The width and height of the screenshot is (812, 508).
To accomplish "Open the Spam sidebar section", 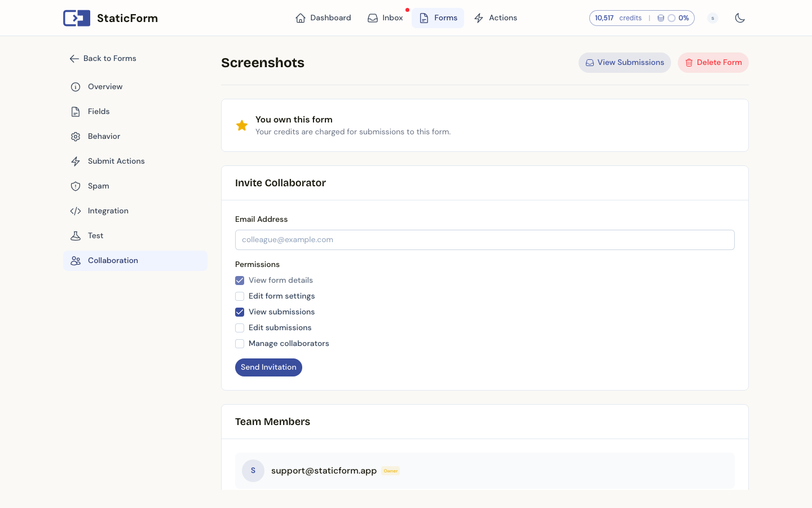I will click(x=135, y=186).
